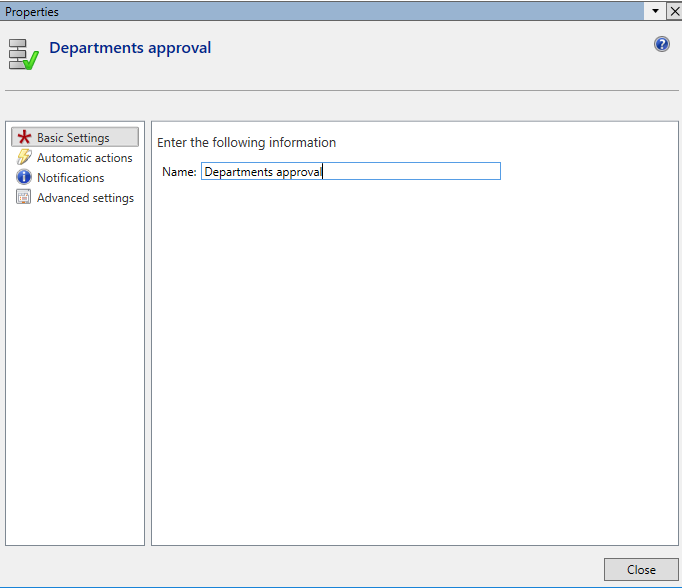Click the lightning bolt Automatic actions icon
The height and width of the screenshot is (588, 682).
24,158
